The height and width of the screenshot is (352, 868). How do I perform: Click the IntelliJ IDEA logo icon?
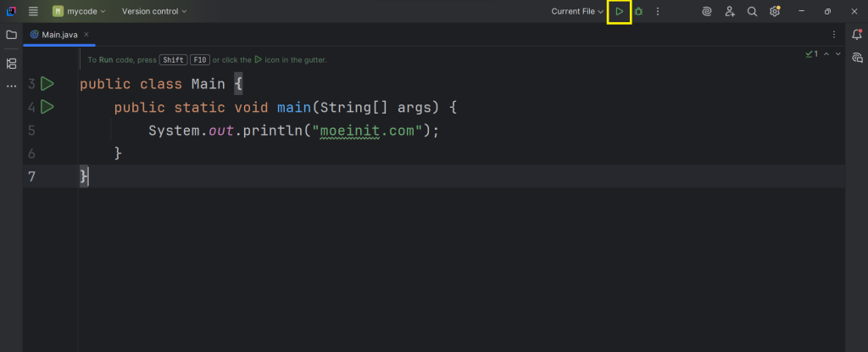pyautogui.click(x=11, y=11)
